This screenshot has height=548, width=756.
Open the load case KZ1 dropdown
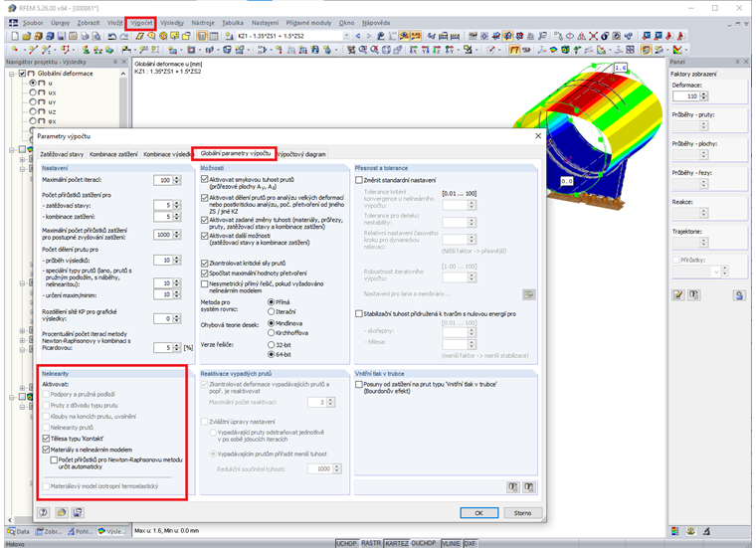point(346,36)
